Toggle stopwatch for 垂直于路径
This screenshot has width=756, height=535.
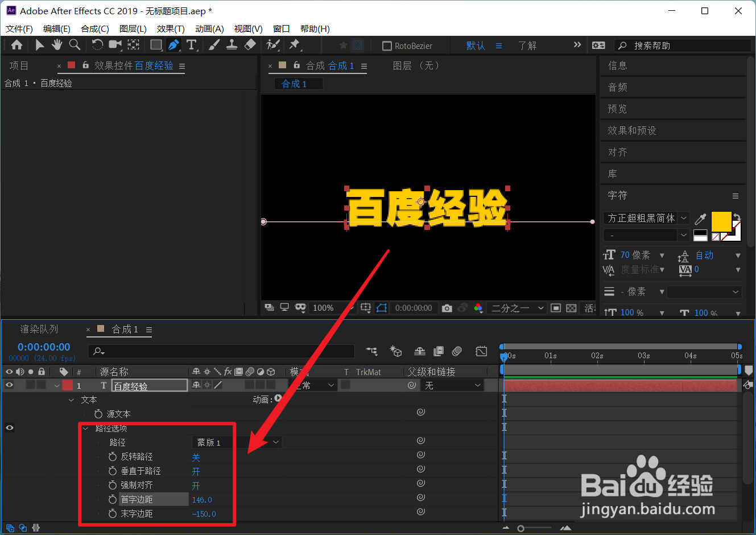[x=113, y=471]
